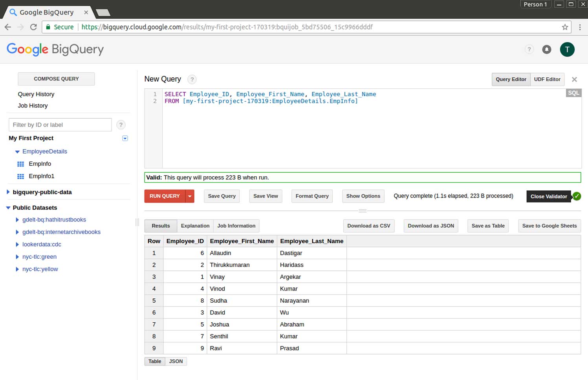588x380 pixels.
Task: Select the UDF Editor tab
Action: point(547,79)
